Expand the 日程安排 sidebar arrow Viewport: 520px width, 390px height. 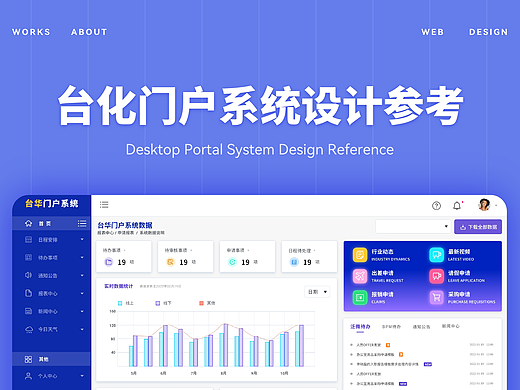[82, 239]
